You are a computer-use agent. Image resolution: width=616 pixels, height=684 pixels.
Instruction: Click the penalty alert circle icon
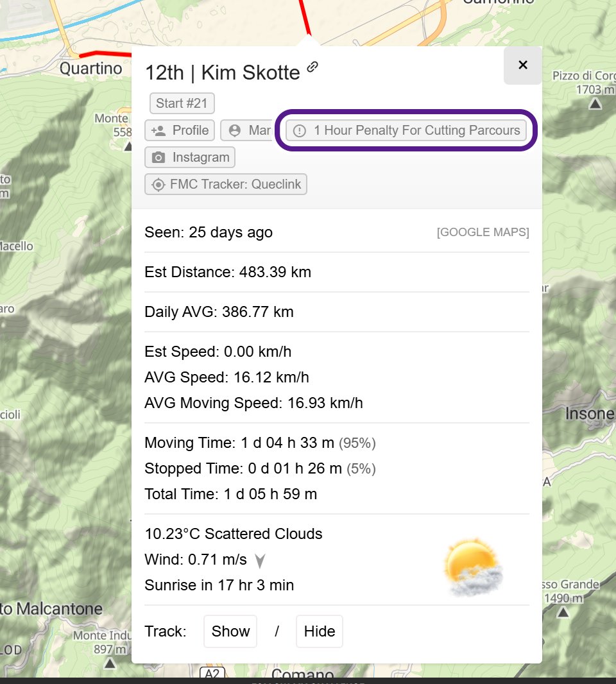(300, 131)
